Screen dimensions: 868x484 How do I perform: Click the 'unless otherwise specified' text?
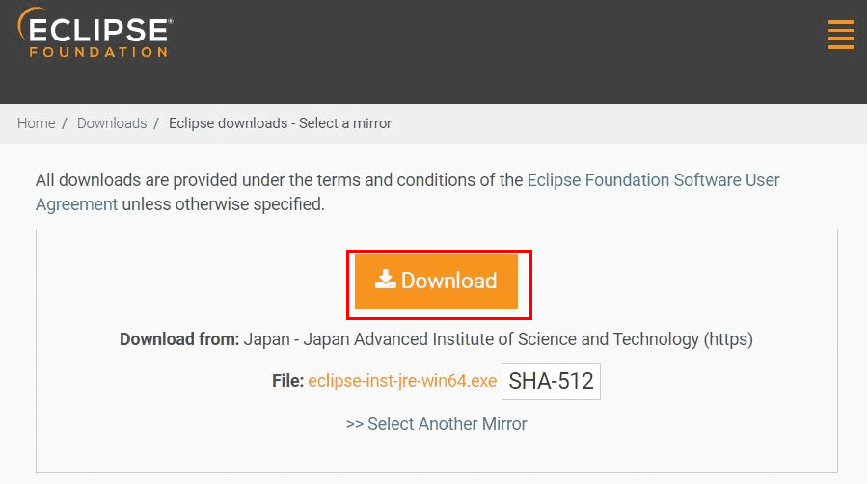click(224, 204)
